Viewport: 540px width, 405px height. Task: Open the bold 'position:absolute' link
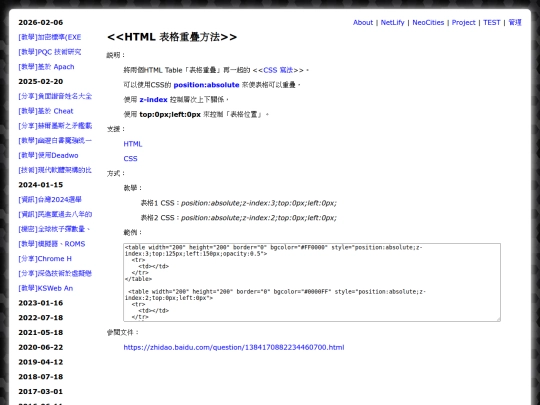(x=206, y=85)
